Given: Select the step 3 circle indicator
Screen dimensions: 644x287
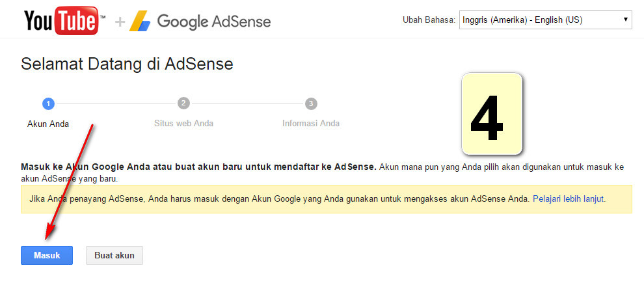Looking at the screenshot, I should (311, 103).
